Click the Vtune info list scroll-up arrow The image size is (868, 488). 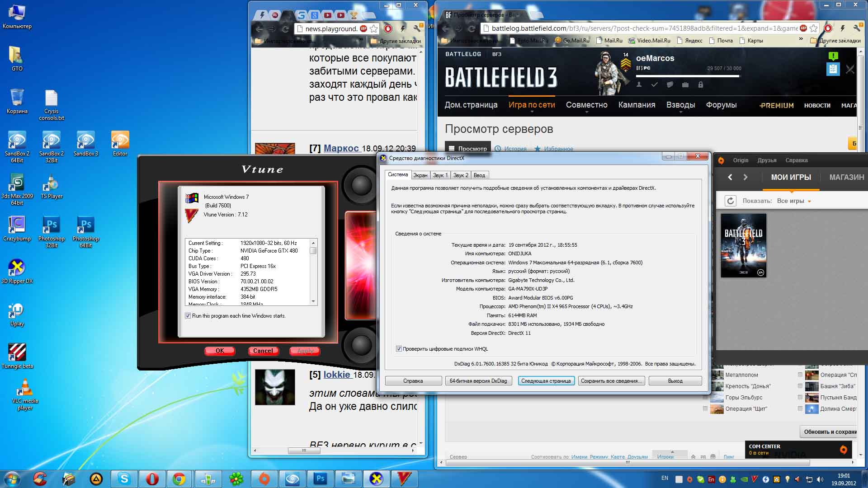[x=313, y=243]
